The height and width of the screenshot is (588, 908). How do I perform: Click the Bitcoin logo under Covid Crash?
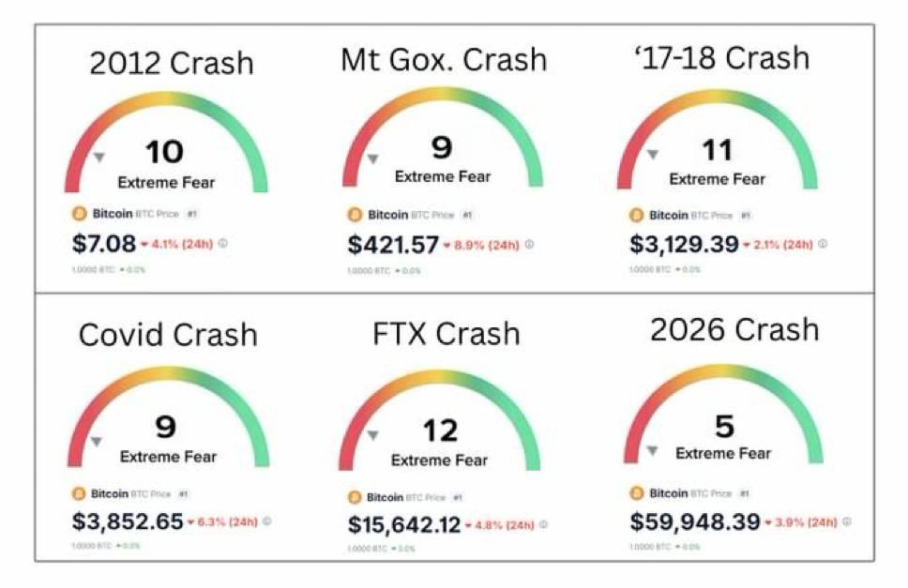click(79, 493)
